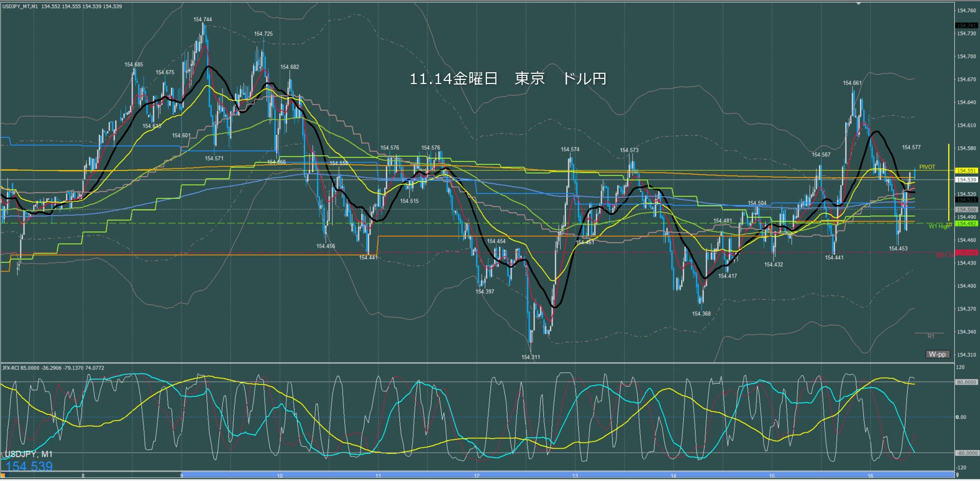Click the 80.0000 RCI level tag
This screenshot has height=481, width=980.
tap(966, 382)
